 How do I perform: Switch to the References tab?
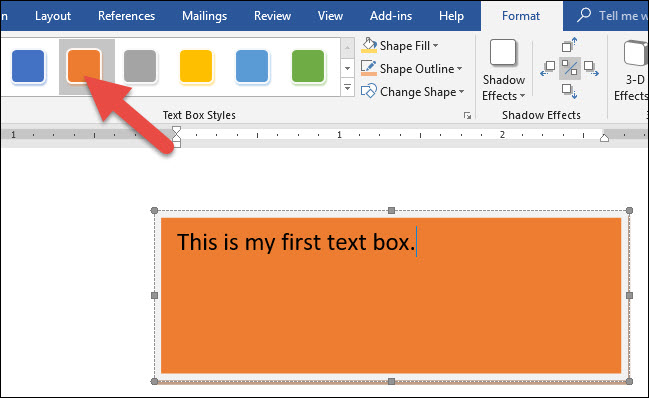coord(127,16)
